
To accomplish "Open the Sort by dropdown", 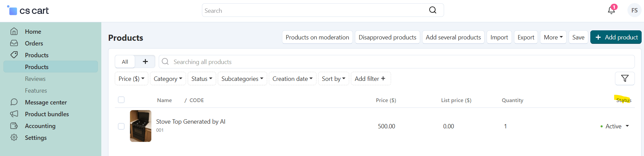I will (333, 79).
